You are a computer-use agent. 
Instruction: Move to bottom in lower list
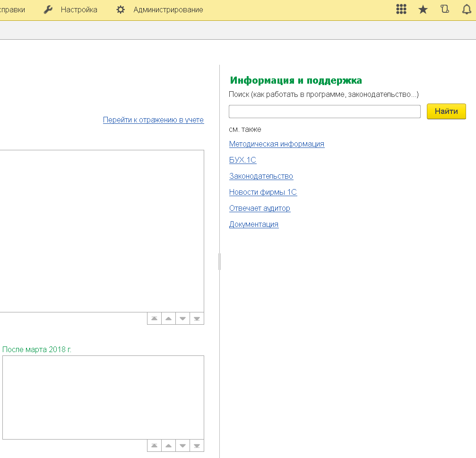click(x=197, y=446)
